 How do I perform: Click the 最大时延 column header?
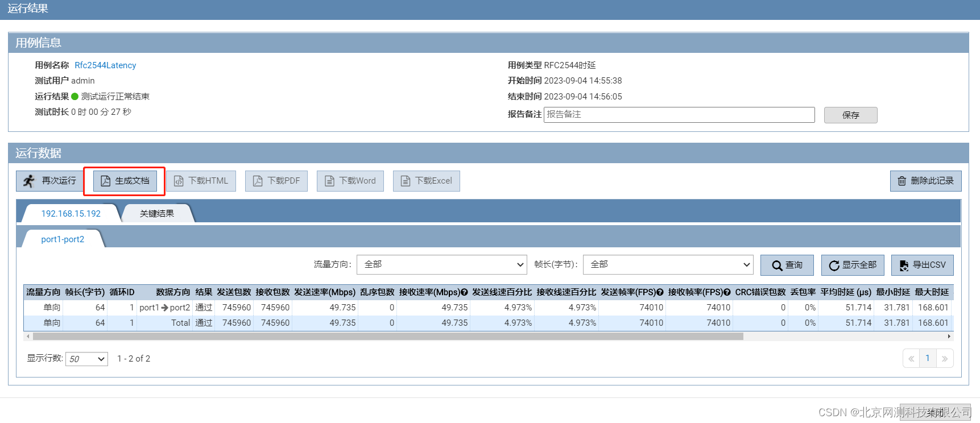coord(932,292)
